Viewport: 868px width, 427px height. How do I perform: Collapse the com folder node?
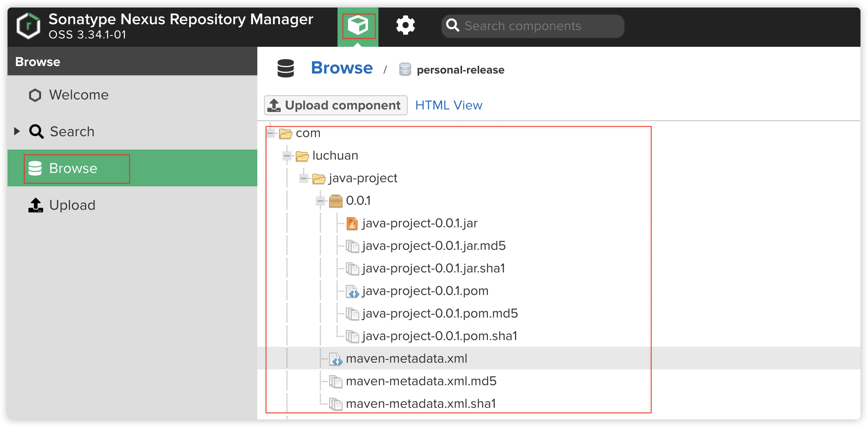click(271, 133)
